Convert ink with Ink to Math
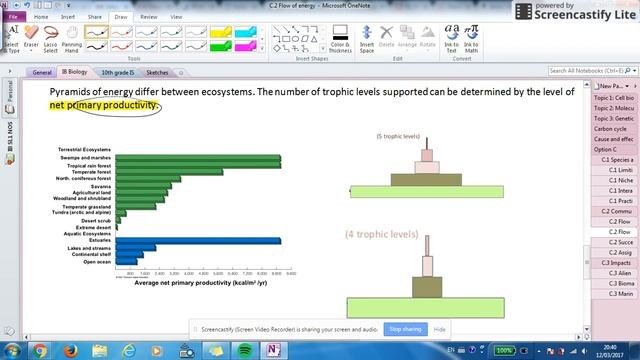Viewport: 640px width, 360px height. 471,39
